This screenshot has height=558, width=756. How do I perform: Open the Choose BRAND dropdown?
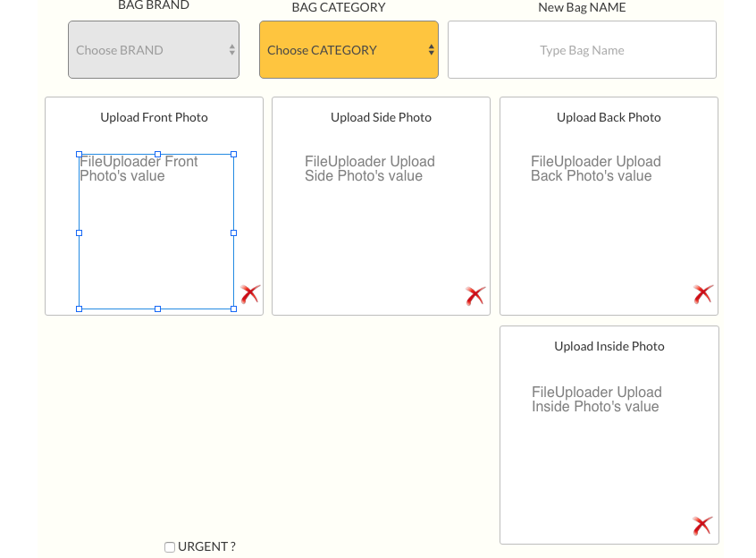click(x=154, y=50)
